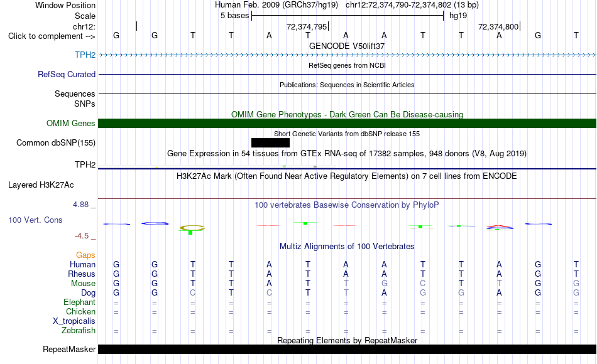Click the Multiz Alignments of 100 Vertebrates title
Image resolution: width=597 pixels, height=364 pixels.
tap(347, 246)
